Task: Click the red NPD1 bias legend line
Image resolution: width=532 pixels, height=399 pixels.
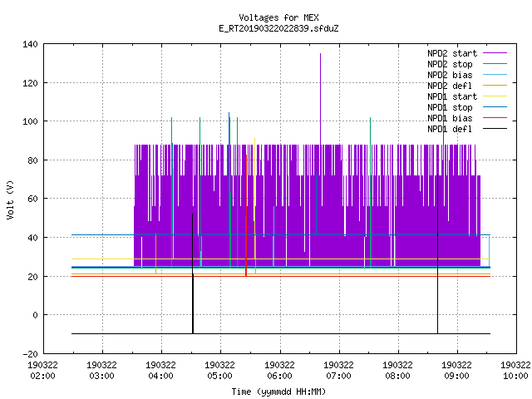Action: pos(495,118)
